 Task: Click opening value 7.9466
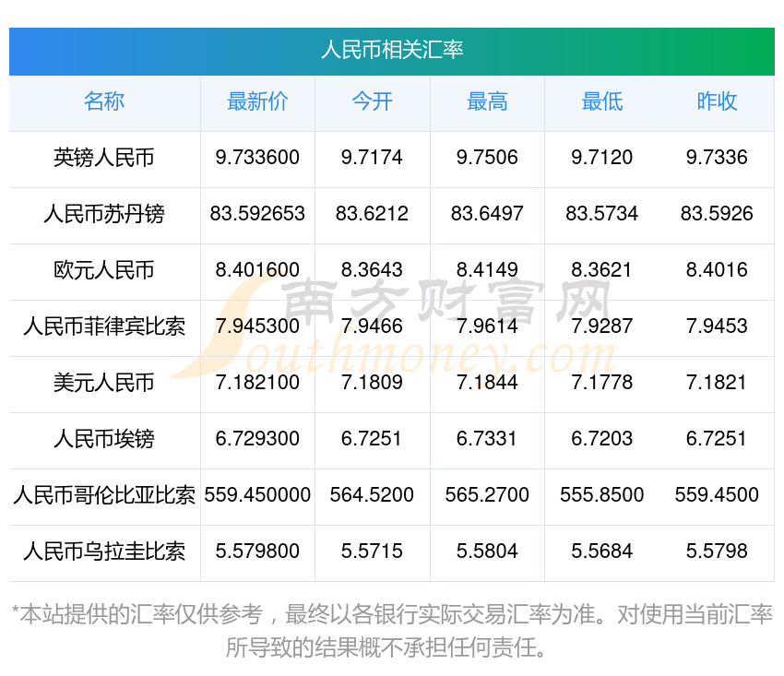tap(372, 326)
